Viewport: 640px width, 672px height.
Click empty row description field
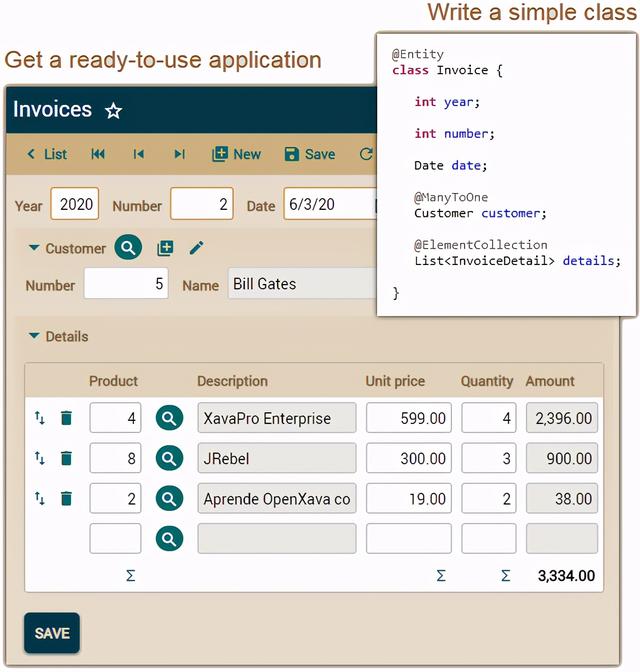click(277, 539)
